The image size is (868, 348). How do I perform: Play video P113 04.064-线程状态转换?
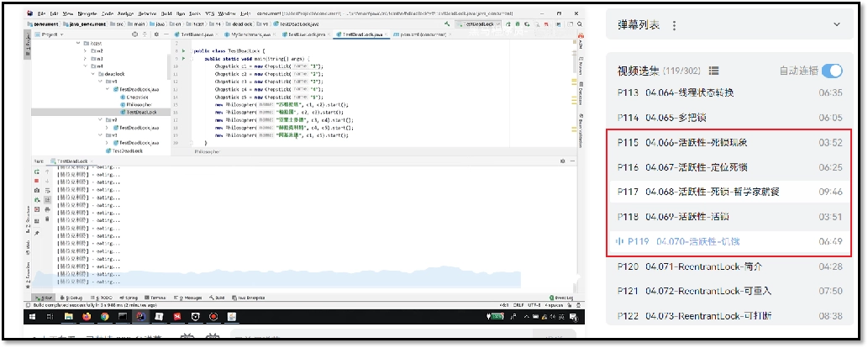729,93
